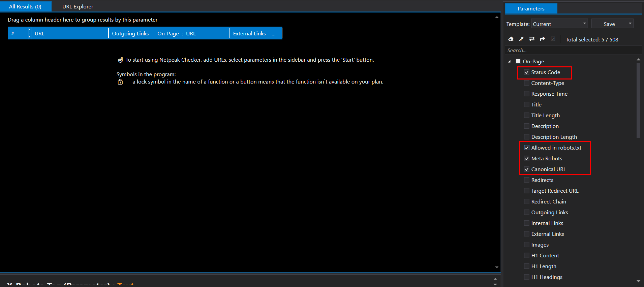
Task: Click the collapse-all arrows icon
Action: [x=521, y=39]
